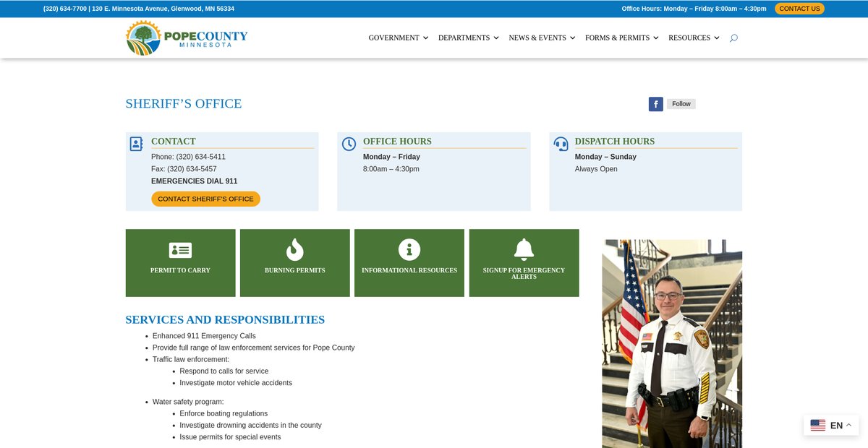Click the contact card icon beside Contact heading
868x448 pixels.
137,144
